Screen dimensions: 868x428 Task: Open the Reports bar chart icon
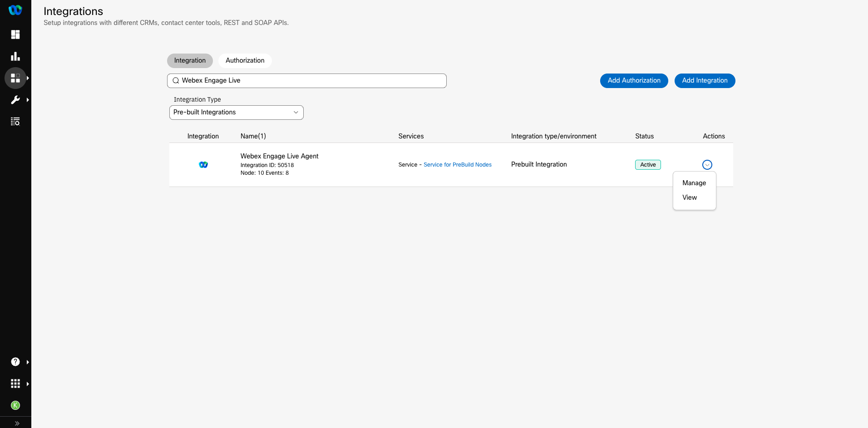pos(15,56)
